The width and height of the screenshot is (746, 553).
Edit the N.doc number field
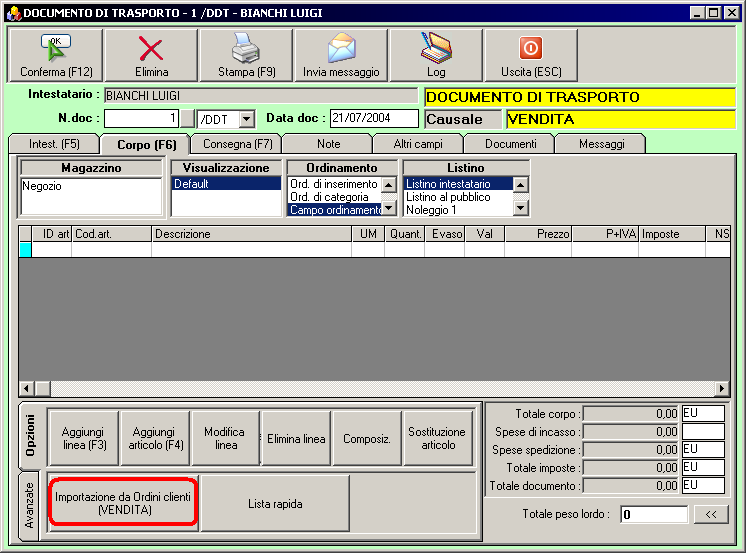pos(141,118)
